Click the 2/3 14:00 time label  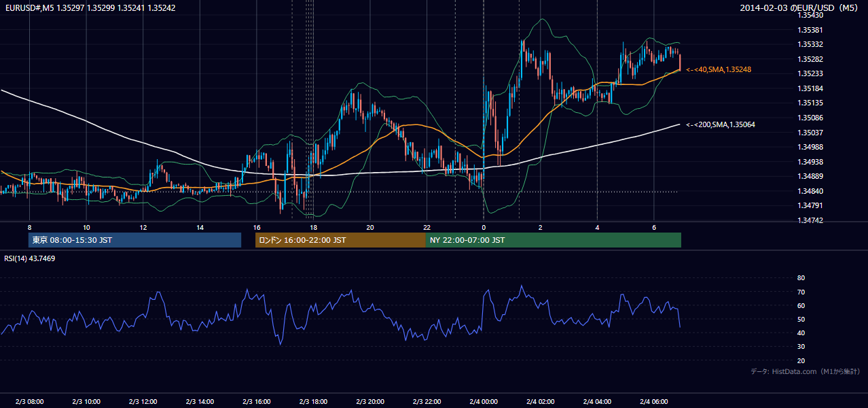click(x=200, y=401)
